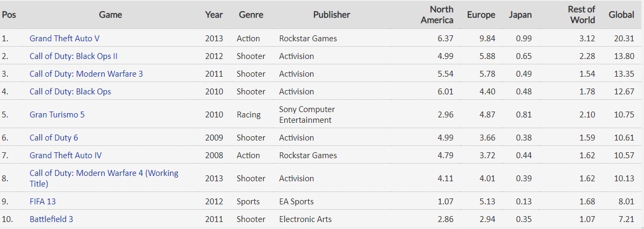Open the Grand Theft Auto V link
Screen dimensions: 644x229
coord(64,39)
